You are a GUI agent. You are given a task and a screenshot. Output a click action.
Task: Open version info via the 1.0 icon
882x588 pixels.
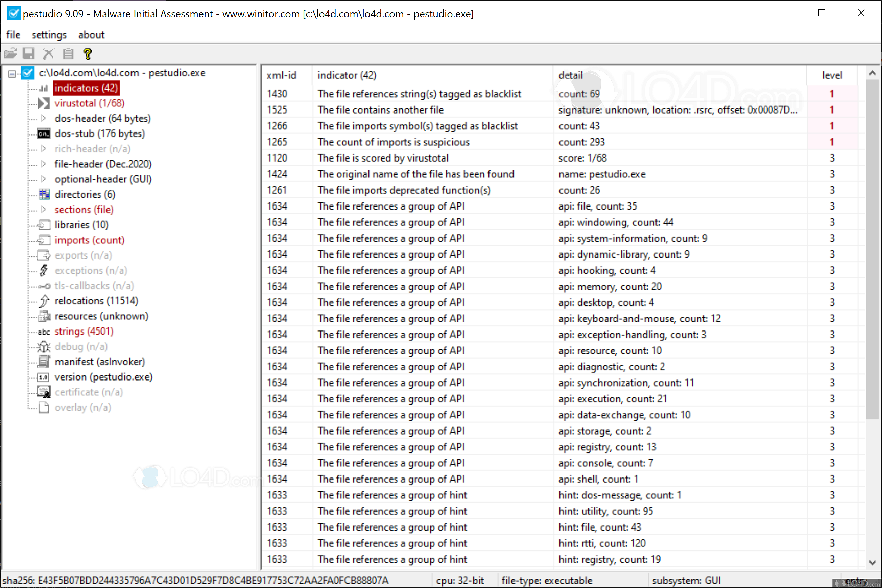[x=43, y=377]
